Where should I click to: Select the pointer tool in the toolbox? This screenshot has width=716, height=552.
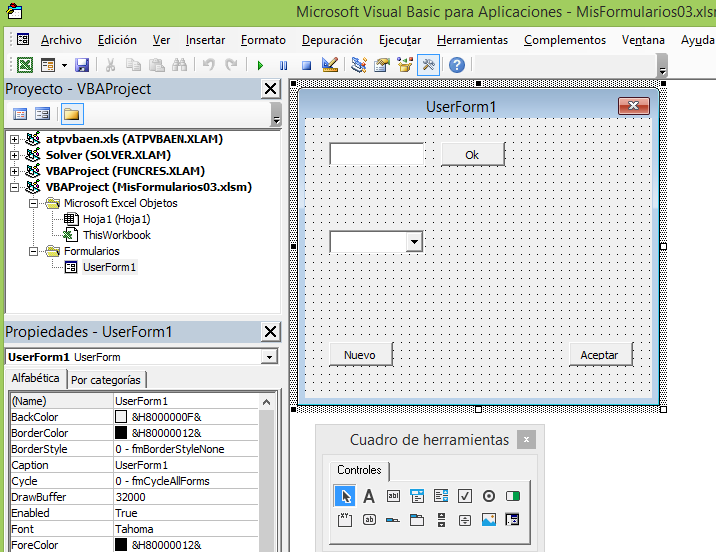(345, 496)
